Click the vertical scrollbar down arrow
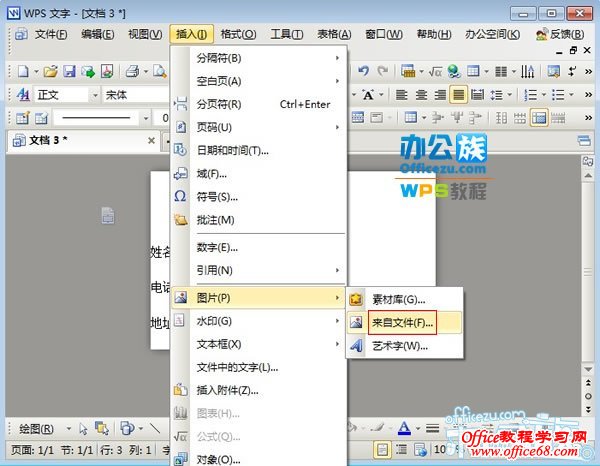Viewport: 600px width, 466px height. pos(588,370)
